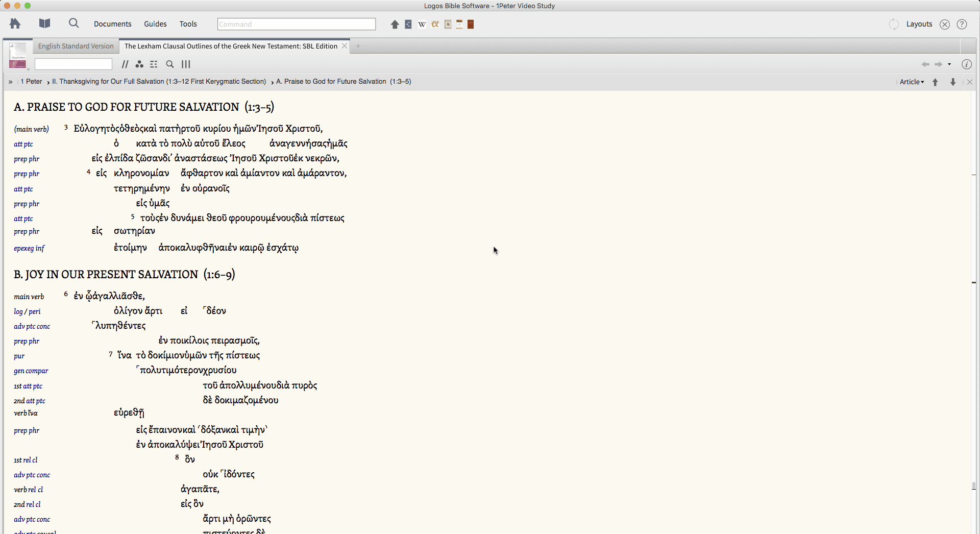The height and width of the screenshot is (534, 980).
Task: Go to the Logos Home page
Action: 15,23
